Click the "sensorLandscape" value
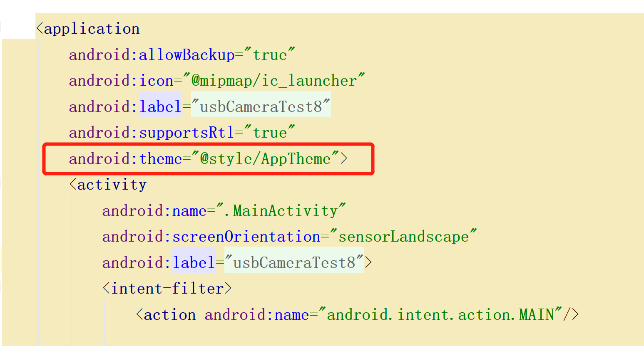The image size is (644, 346). click(403, 237)
